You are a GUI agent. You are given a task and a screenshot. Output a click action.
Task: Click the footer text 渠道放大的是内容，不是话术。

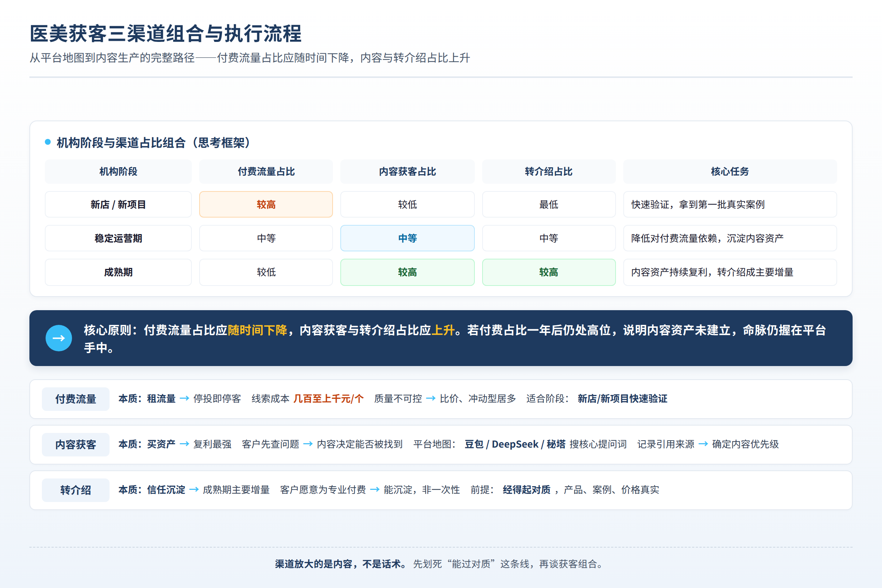coord(341,564)
